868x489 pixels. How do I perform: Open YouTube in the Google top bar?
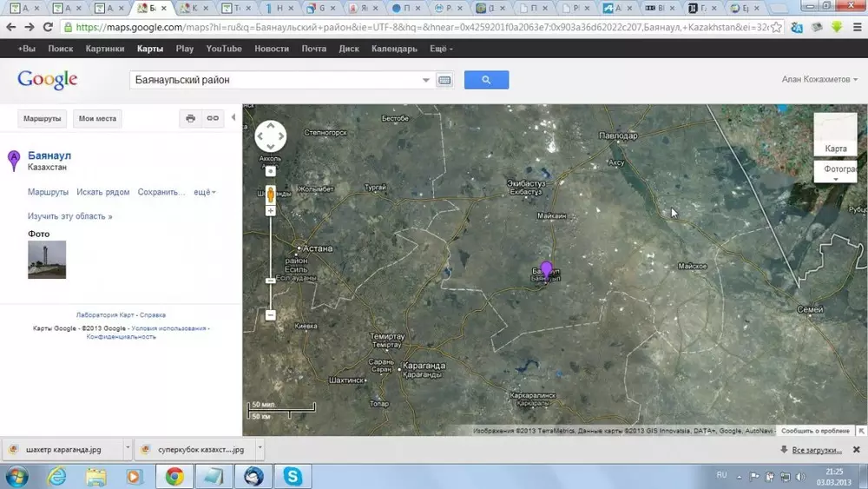point(224,49)
